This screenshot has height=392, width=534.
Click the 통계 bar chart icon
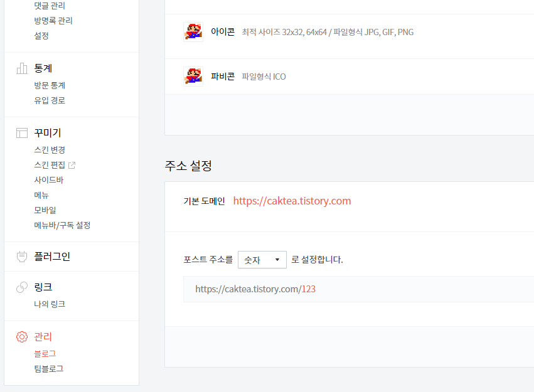[x=22, y=68]
